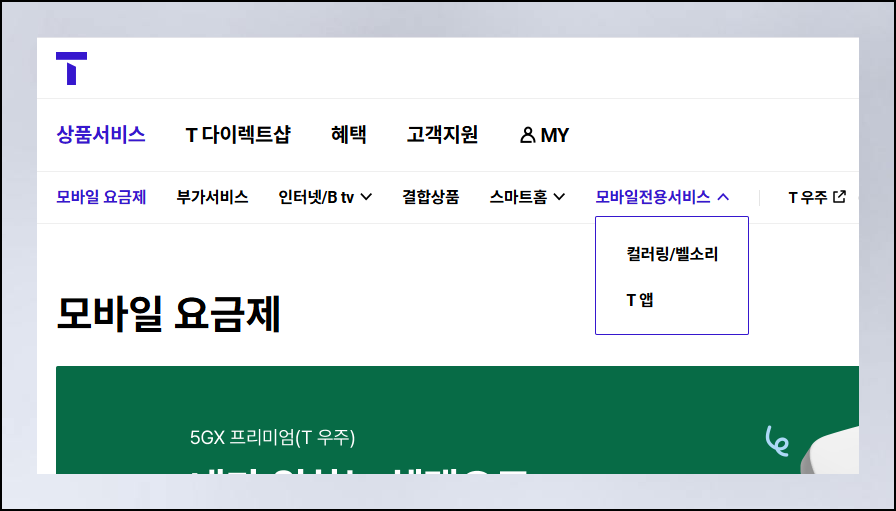This screenshot has height=511, width=896.
Task: Collapse the 모바일전용서비스 chevron
Action: (x=723, y=197)
